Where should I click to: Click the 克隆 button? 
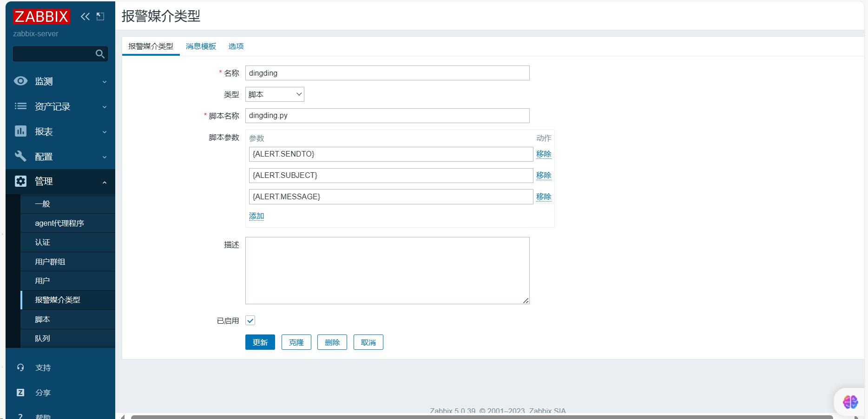click(x=296, y=342)
